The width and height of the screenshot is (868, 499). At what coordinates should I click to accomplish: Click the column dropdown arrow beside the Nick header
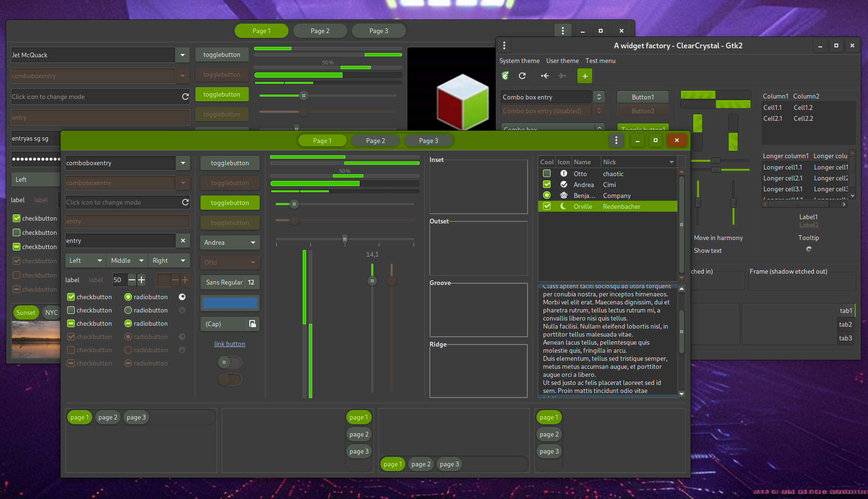pos(672,162)
